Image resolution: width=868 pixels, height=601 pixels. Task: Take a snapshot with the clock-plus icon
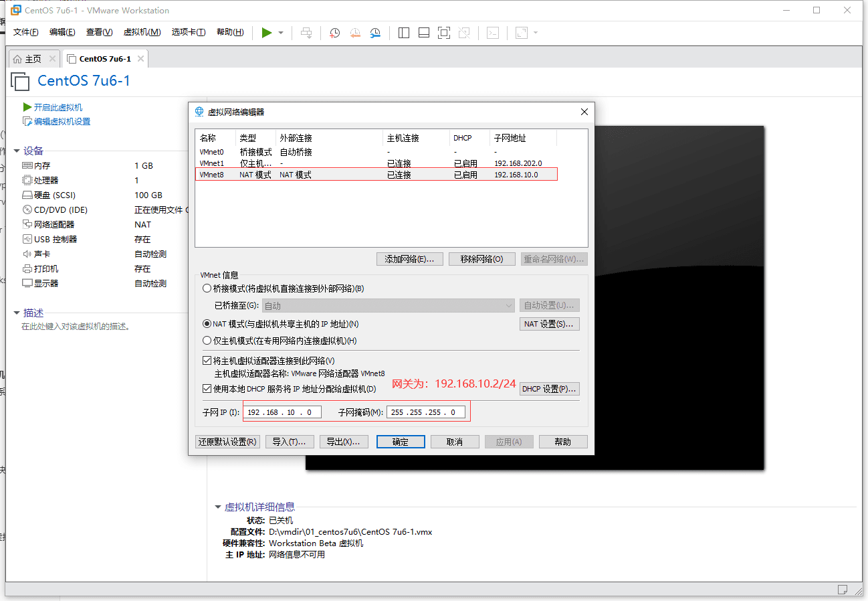coord(334,33)
